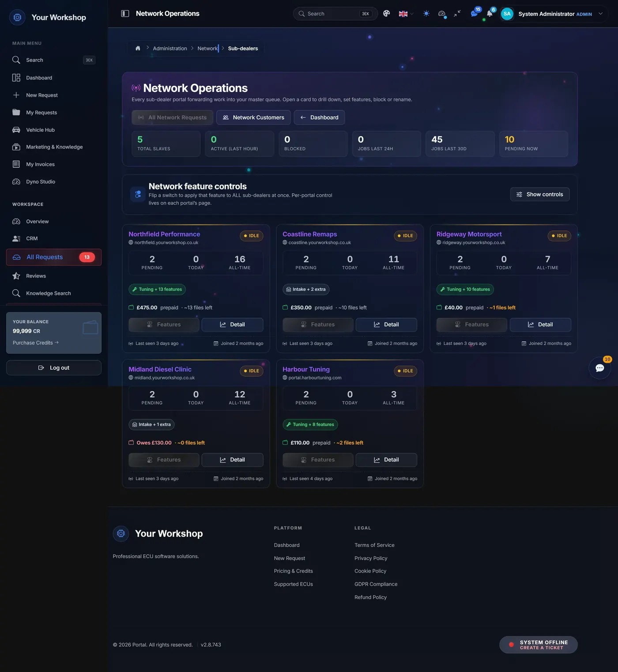Click the Reviews star icon
The height and width of the screenshot is (672, 618).
(16, 276)
